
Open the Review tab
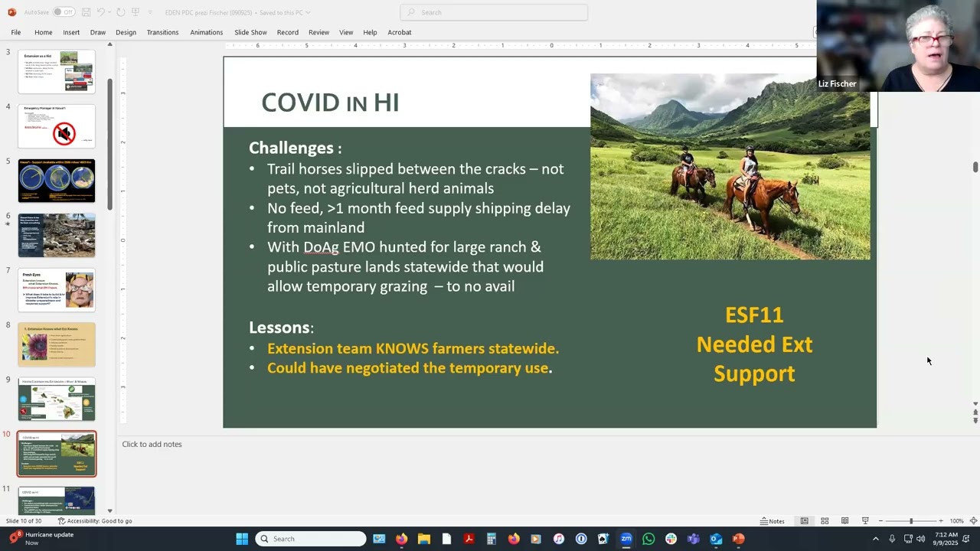pyautogui.click(x=318, y=32)
